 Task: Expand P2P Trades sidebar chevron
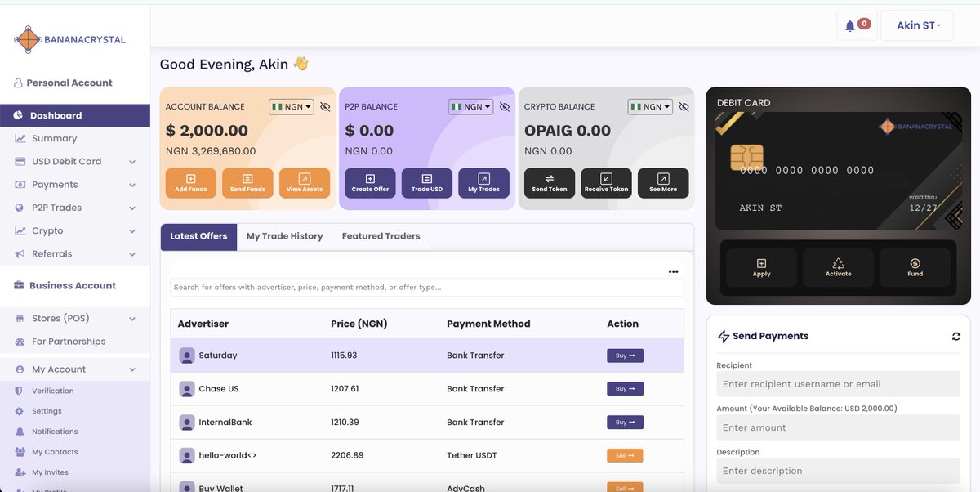(x=132, y=208)
